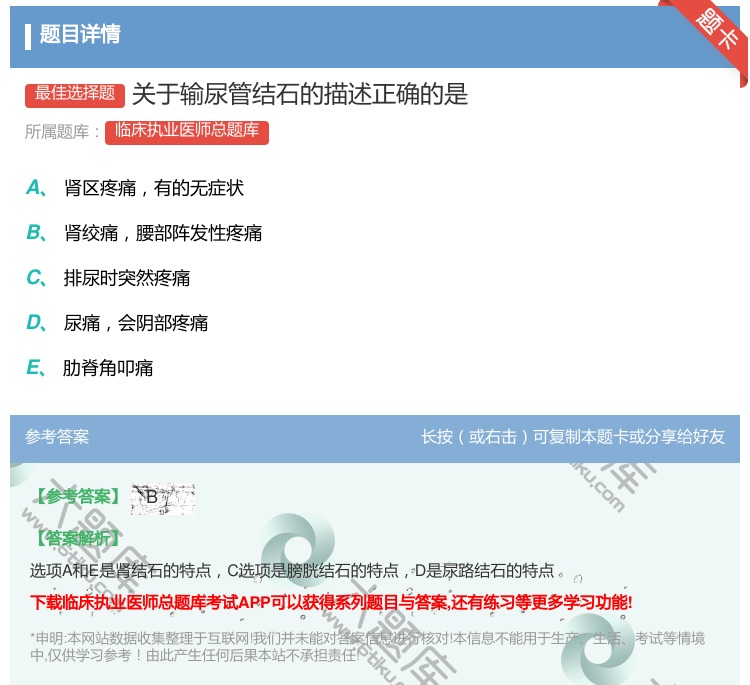Open the 临床执业医师总题库 question bank link
This screenshot has height=685, width=750.
click(187, 132)
